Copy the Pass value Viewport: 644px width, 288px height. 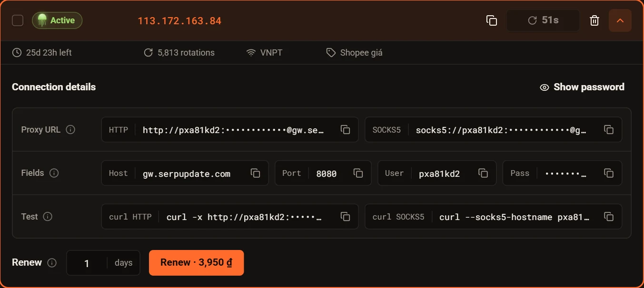pos(609,173)
